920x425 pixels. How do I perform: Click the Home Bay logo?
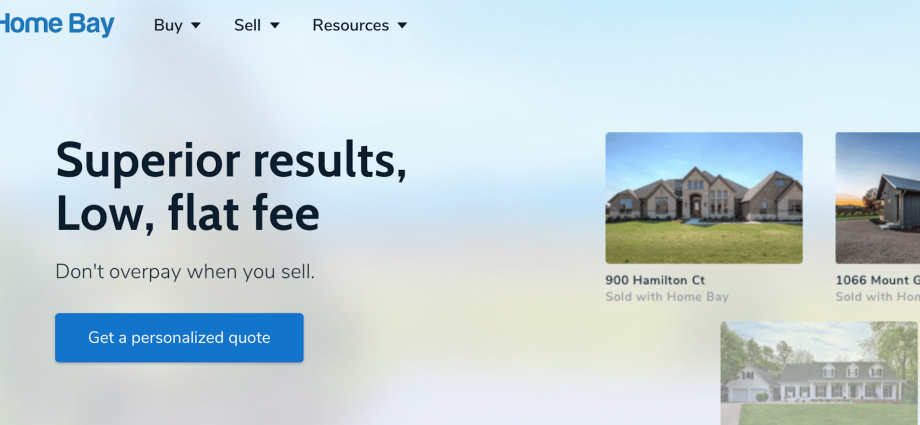57,25
